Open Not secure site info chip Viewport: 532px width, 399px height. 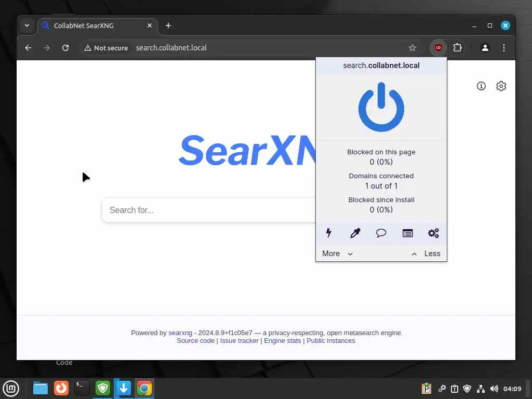click(106, 48)
